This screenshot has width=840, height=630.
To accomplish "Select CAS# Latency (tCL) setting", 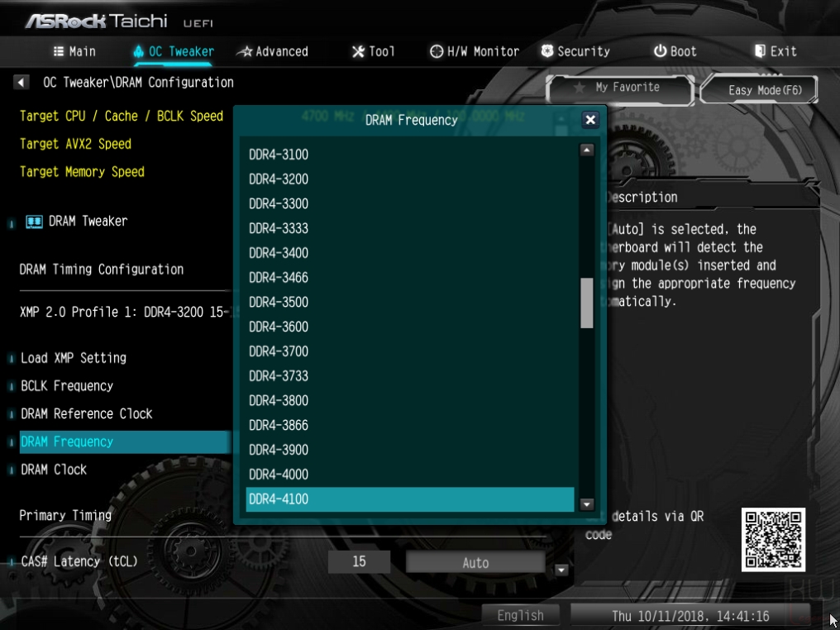I will tap(79, 562).
